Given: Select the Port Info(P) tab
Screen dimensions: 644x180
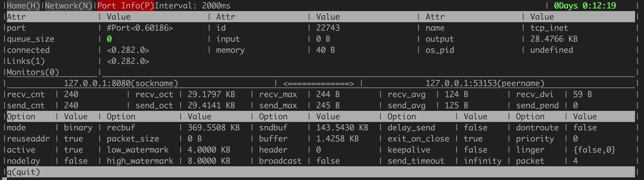Looking at the screenshot, I should pyautogui.click(x=126, y=6).
